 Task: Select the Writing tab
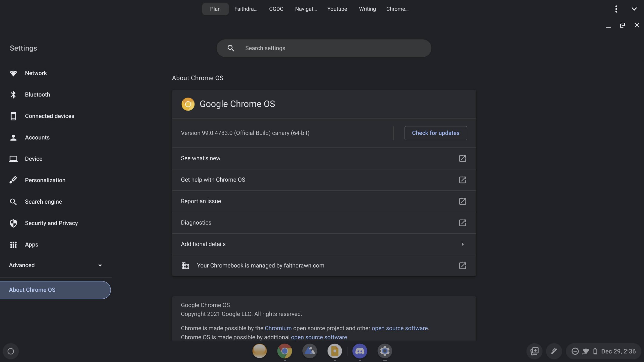click(x=367, y=9)
